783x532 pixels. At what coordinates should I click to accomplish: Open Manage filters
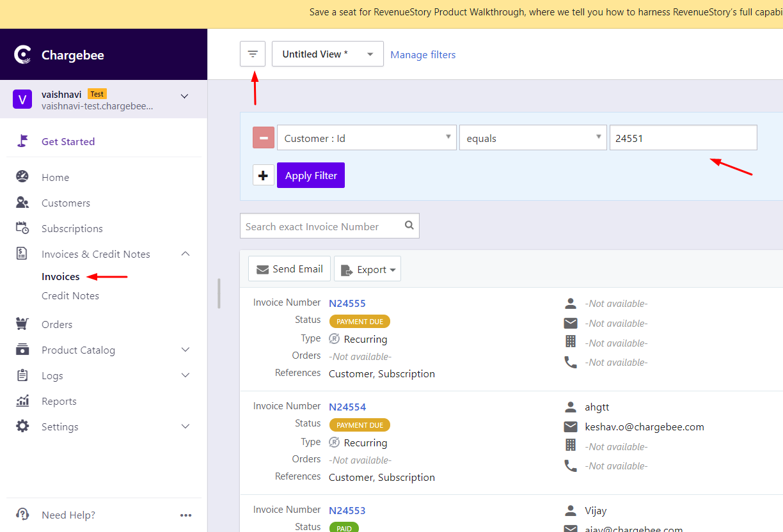(x=423, y=54)
